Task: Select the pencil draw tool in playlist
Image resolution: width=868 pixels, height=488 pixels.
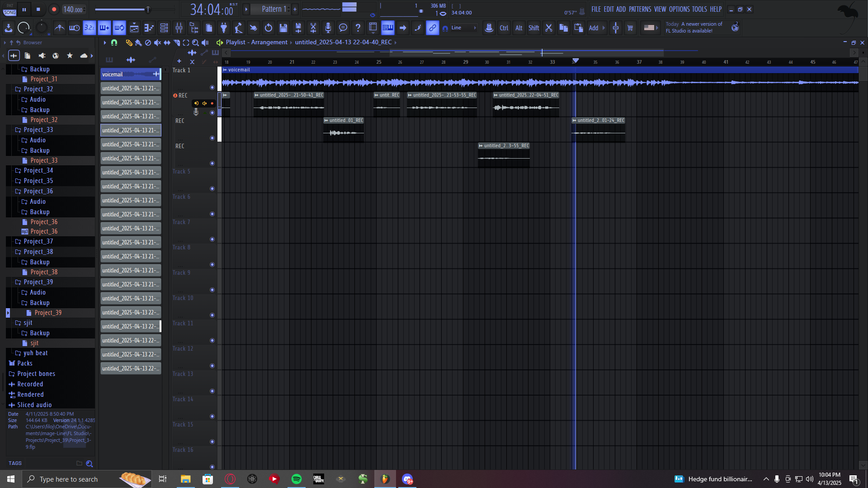Action: point(129,42)
